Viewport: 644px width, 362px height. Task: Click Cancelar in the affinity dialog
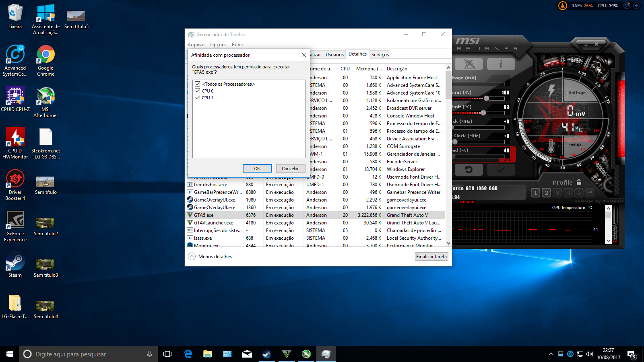pyautogui.click(x=290, y=169)
